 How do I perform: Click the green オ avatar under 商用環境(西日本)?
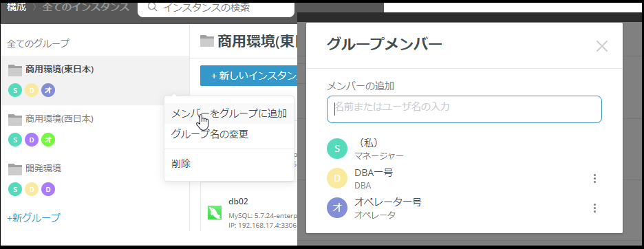pyautogui.click(x=48, y=140)
